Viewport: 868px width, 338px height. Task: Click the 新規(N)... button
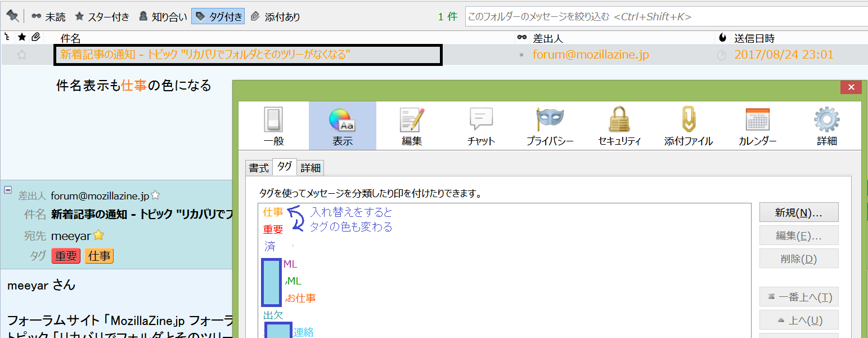pos(799,213)
